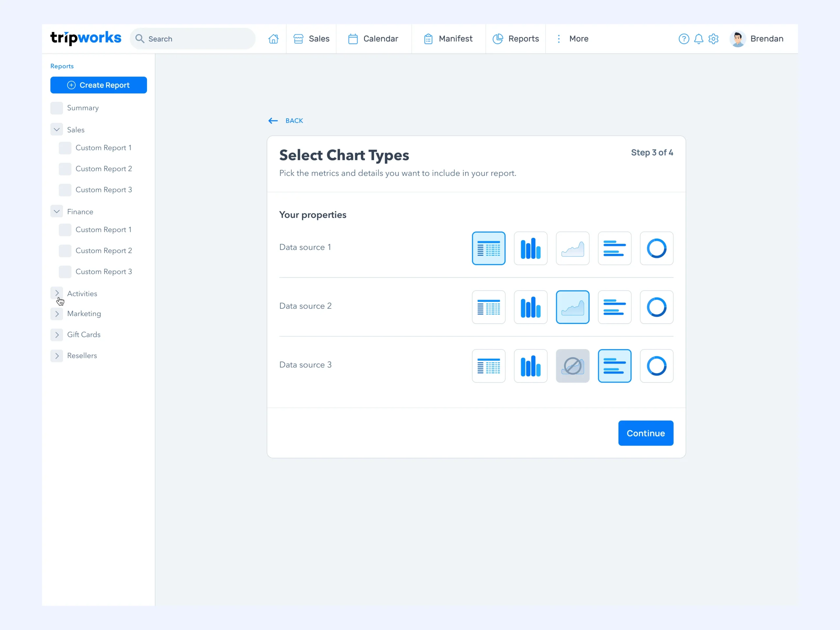Choose donut chart for Data source 3
This screenshot has height=630, width=840.
point(657,366)
